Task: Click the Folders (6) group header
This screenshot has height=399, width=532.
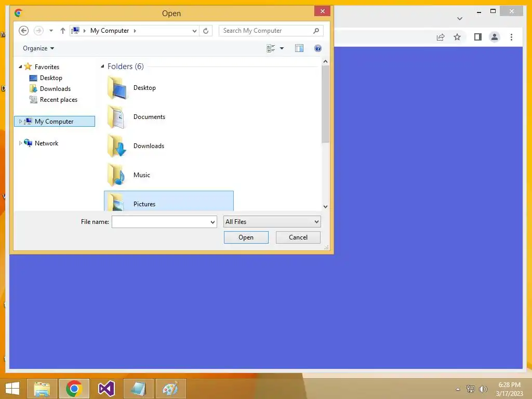Action: (x=126, y=66)
